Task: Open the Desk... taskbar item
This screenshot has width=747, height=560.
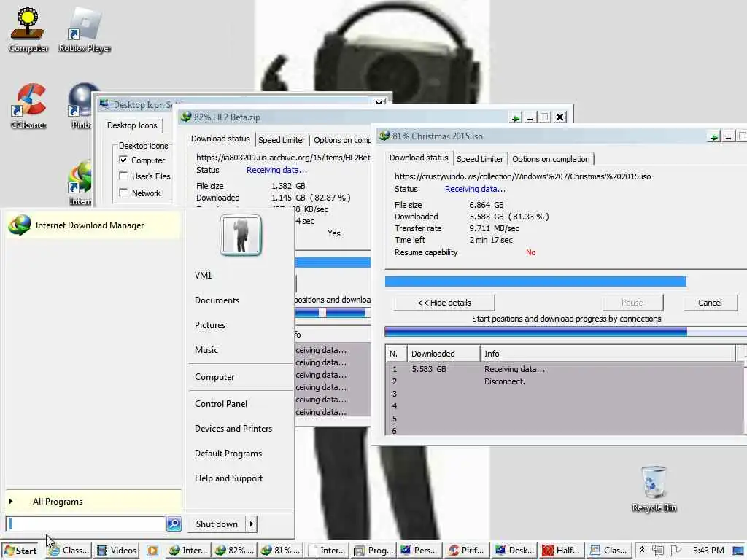Action: tap(514, 551)
